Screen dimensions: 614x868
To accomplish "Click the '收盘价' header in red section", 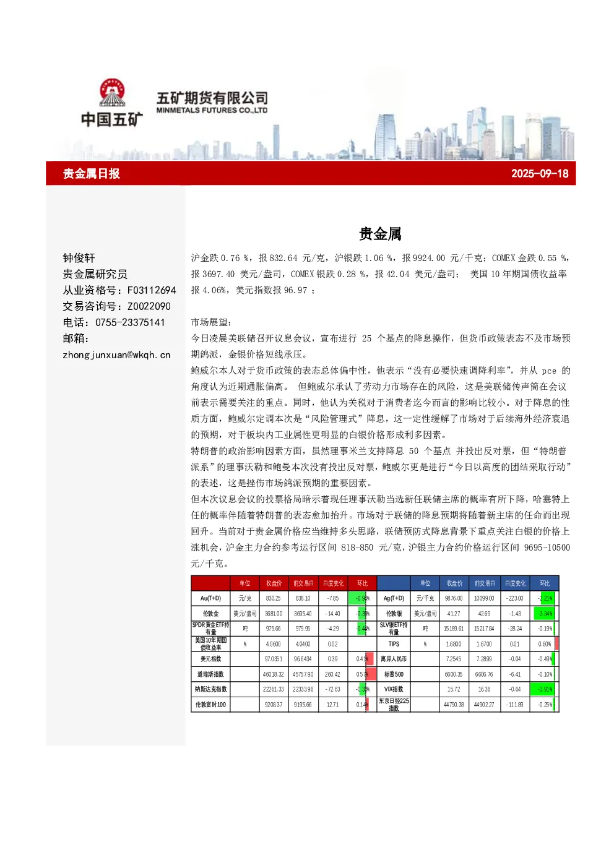I will [x=274, y=583].
